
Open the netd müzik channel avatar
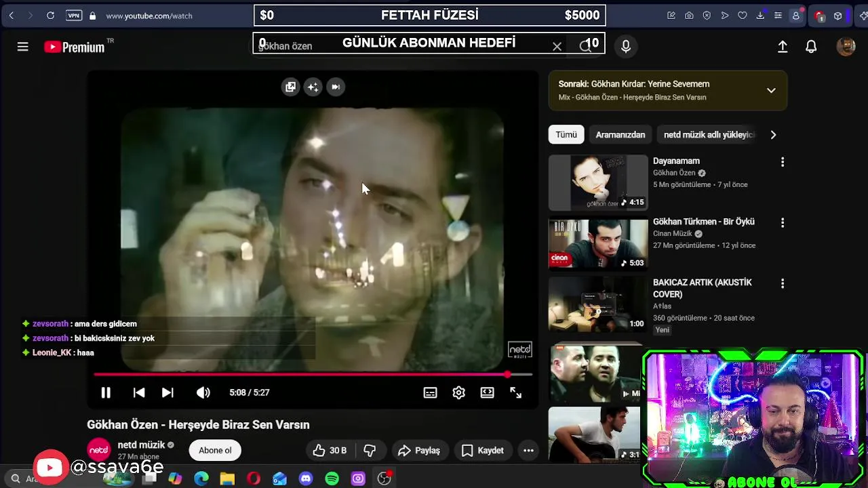point(99,450)
